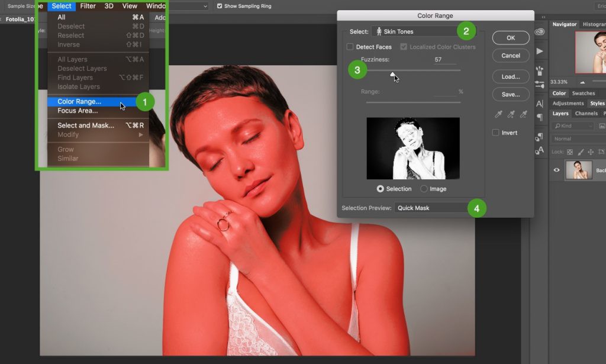The width and height of the screenshot is (606, 364).
Task: Open the layer Kind filter dropdown
Action: 573,125
